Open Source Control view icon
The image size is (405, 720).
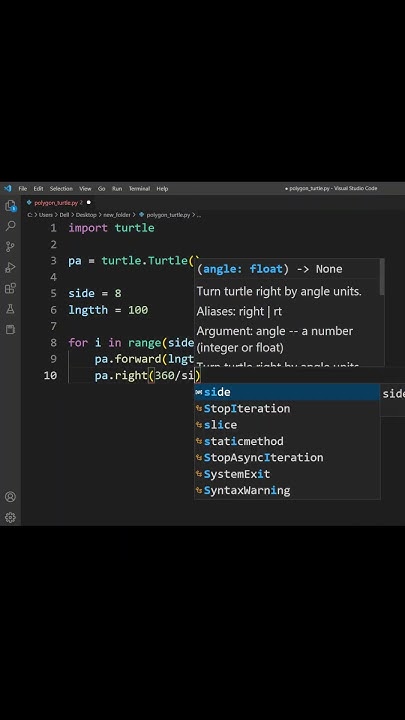[10, 247]
